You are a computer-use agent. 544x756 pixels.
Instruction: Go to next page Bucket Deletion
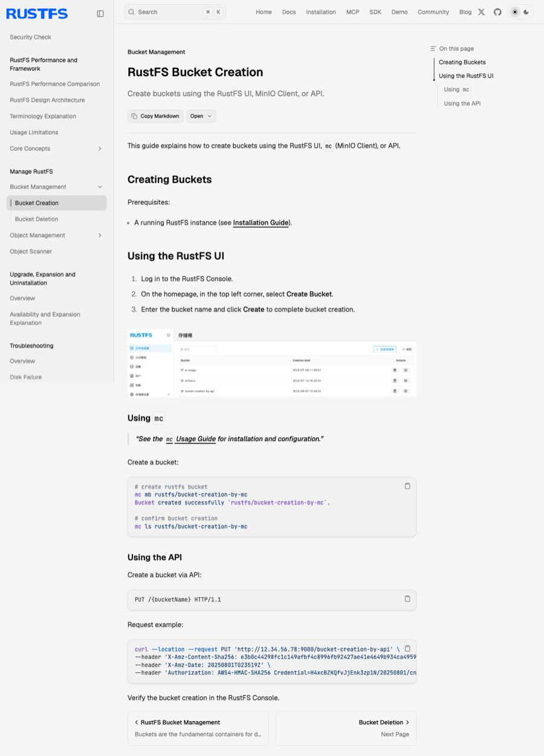[x=346, y=728]
